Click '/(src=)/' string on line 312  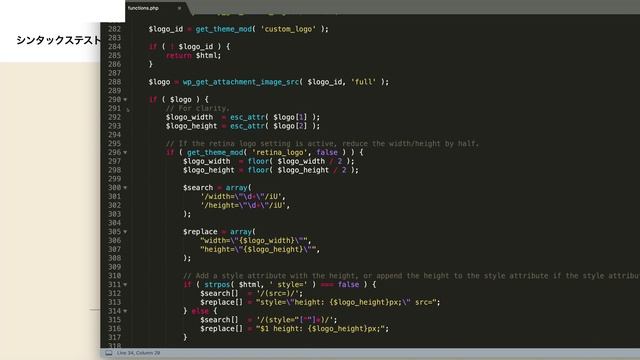[x=278, y=293]
